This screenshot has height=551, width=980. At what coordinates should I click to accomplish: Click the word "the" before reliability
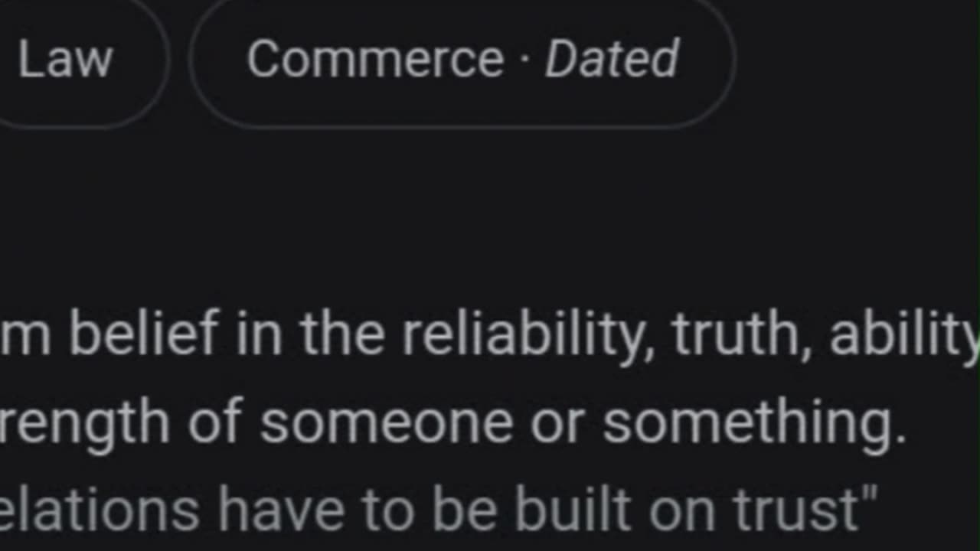[342, 334]
